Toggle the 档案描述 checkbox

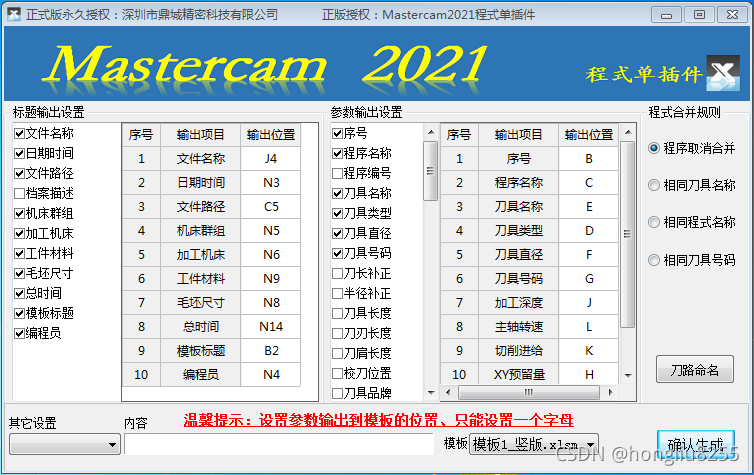(x=19, y=193)
